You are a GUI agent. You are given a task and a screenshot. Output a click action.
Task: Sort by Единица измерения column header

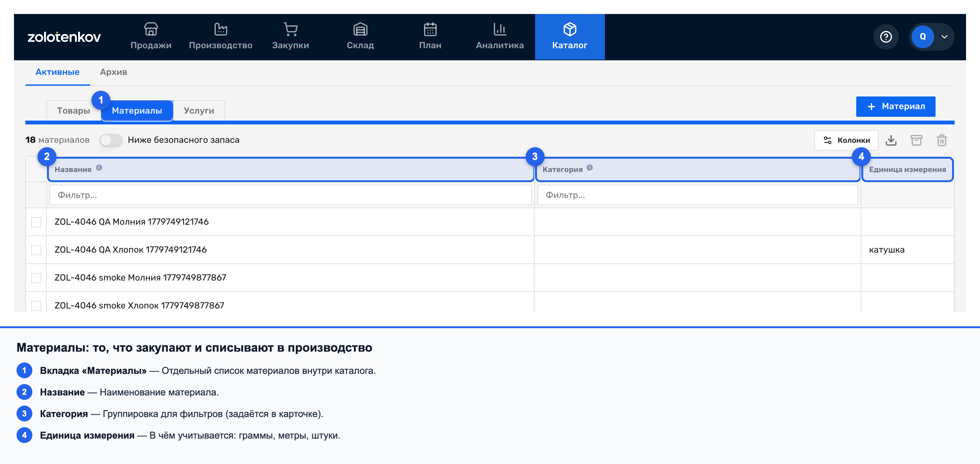(907, 169)
